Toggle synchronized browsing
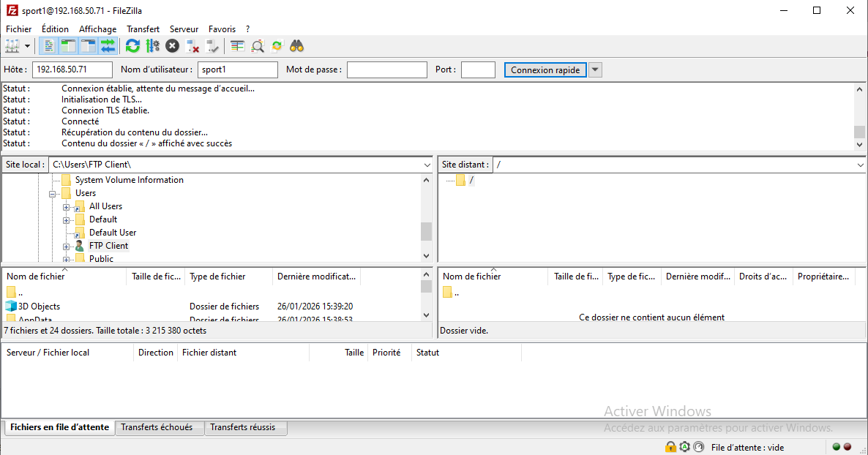The image size is (868, 455). click(x=277, y=47)
